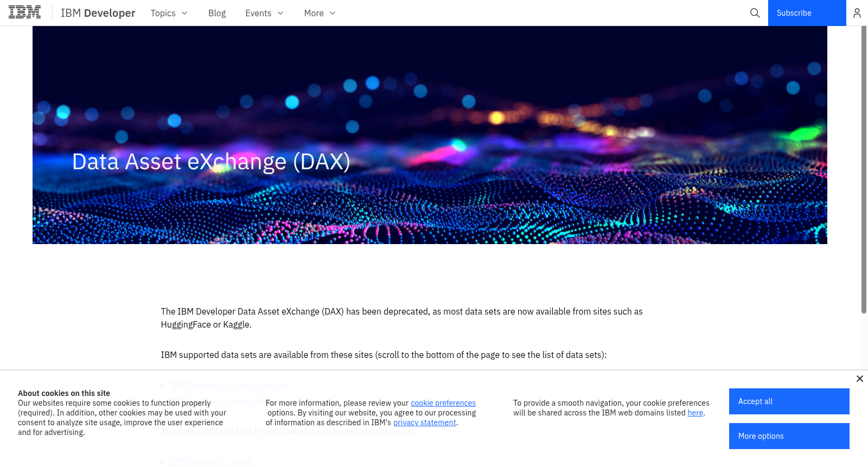The image size is (868, 467).
Task: Click the 'IBM supported data sets' sentence
Action: click(384, 355)
